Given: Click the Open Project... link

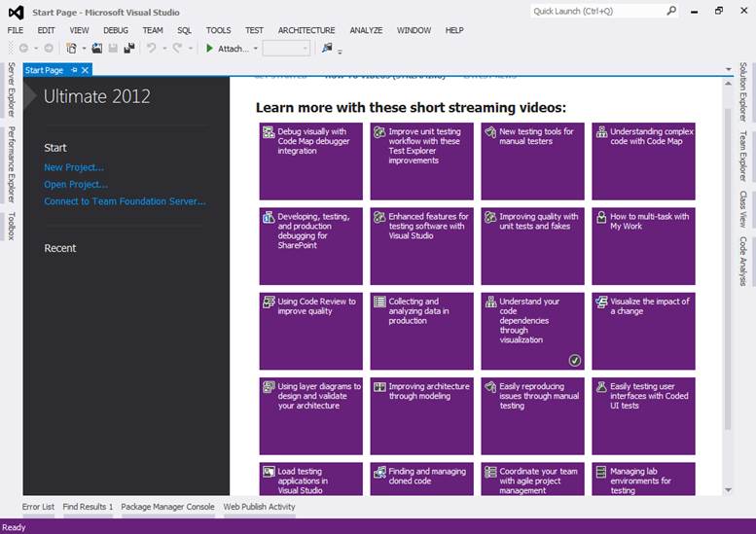Looking at the screenshot, I should tap(76, 185).
